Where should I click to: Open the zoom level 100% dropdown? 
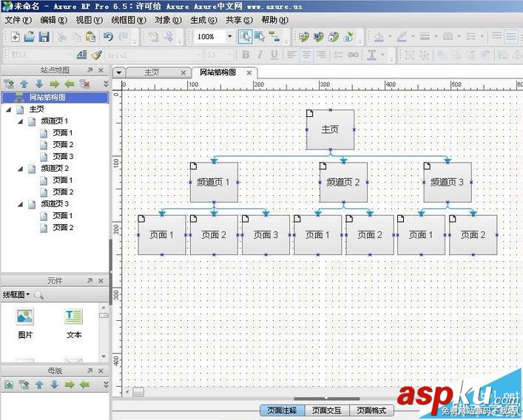click(x=230, y=36)
